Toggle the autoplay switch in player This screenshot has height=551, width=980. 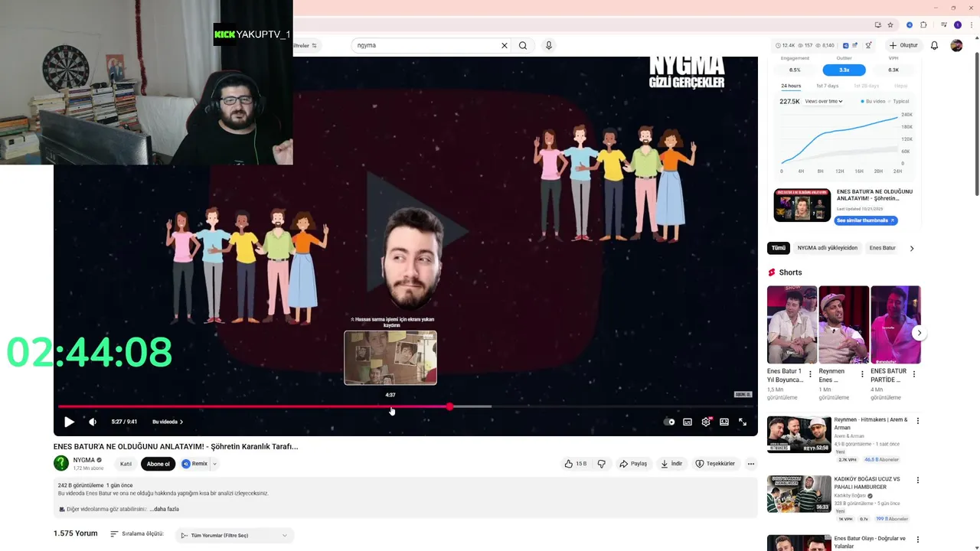pos(669,422)
